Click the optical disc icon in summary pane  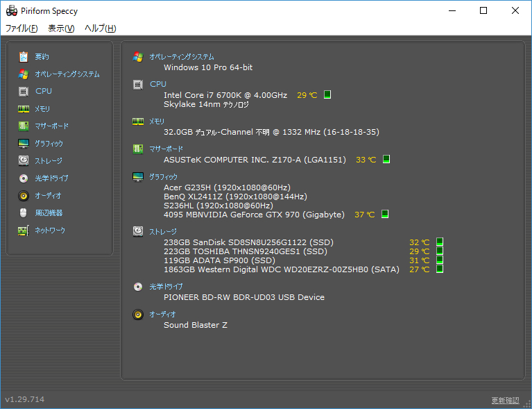(x=138, y=287)
